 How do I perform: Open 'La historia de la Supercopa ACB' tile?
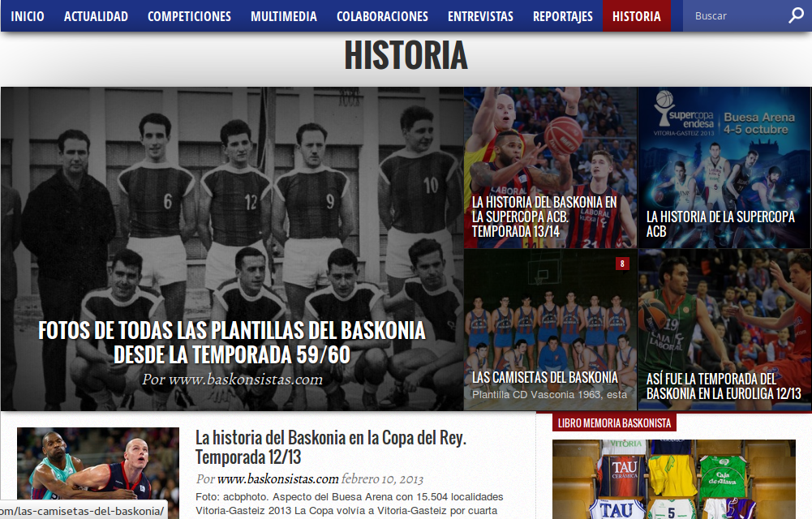720,224
